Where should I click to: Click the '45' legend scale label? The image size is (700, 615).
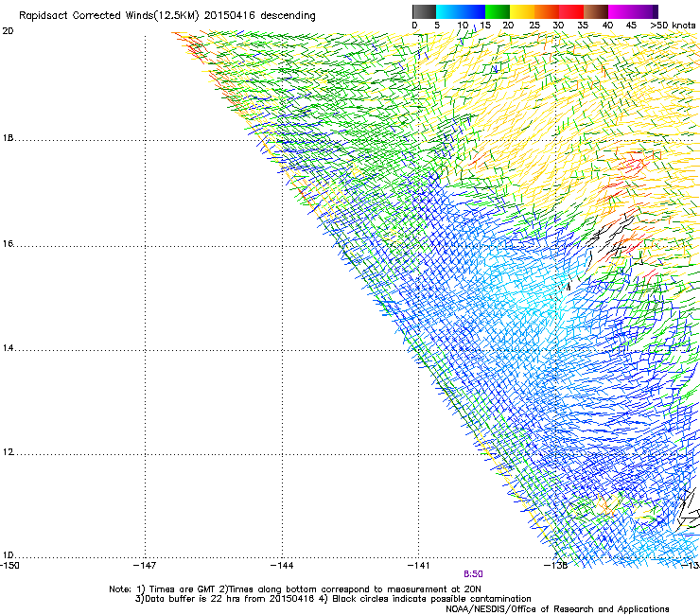[x=631, y=26]
